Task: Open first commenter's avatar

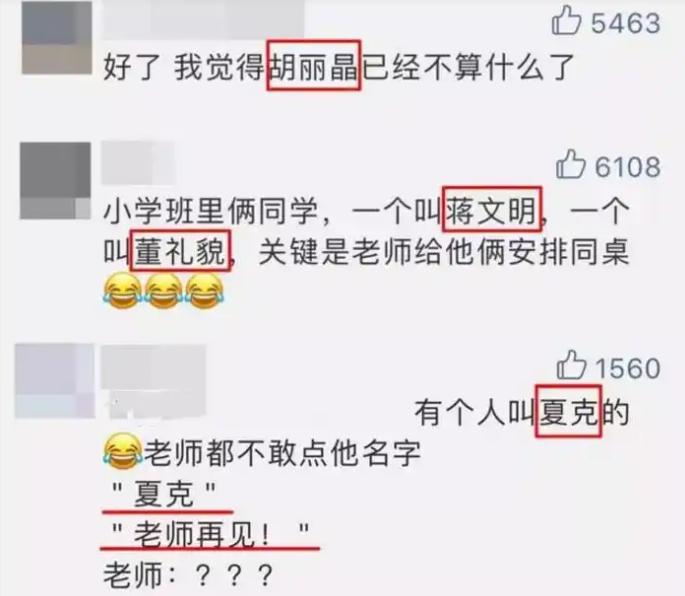Action: (x=57, y=38)
